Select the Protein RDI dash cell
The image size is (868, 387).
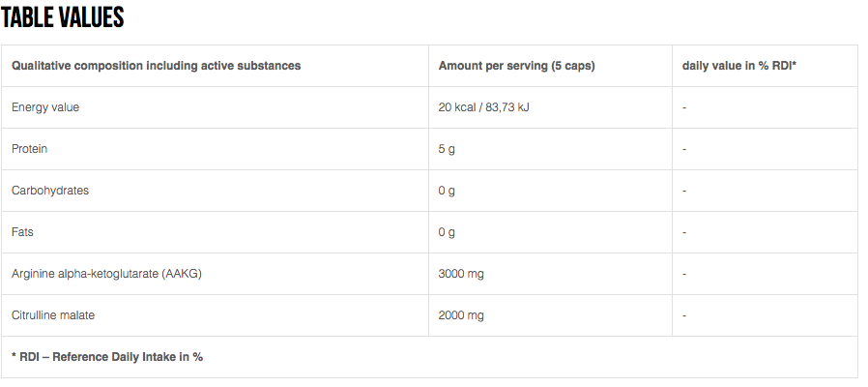click(x=684, y=149)
